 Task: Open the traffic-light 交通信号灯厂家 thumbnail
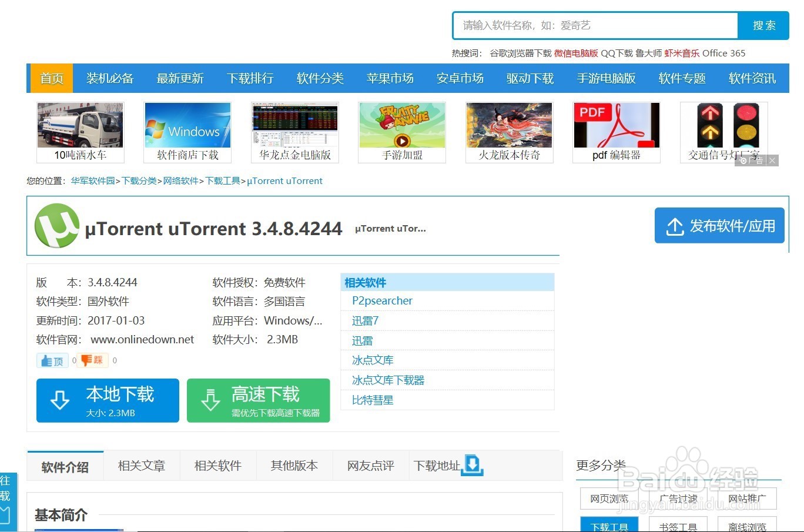pos(724,132)
